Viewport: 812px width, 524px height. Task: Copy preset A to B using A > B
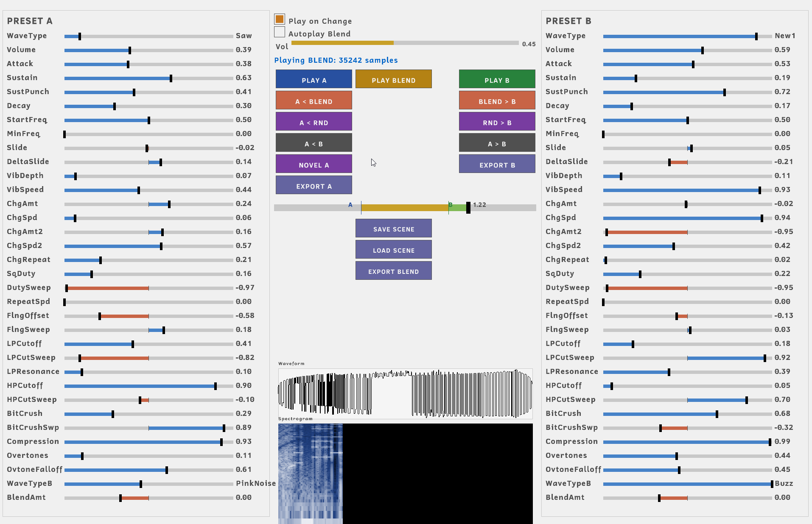[x=497, y=143]
